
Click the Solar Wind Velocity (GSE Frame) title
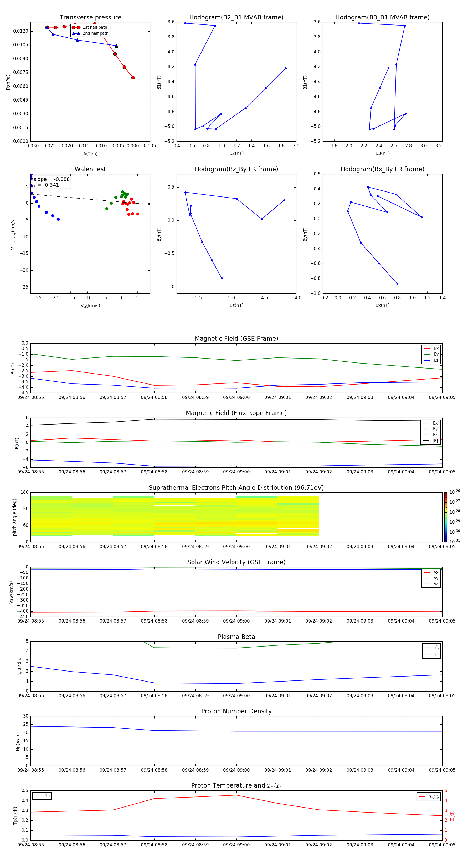(236, 562)
